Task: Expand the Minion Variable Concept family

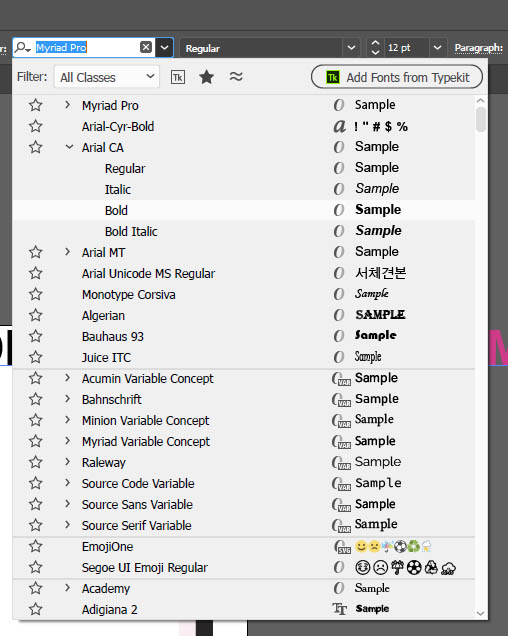Action: pyautogui.click(x=67, y=420)
